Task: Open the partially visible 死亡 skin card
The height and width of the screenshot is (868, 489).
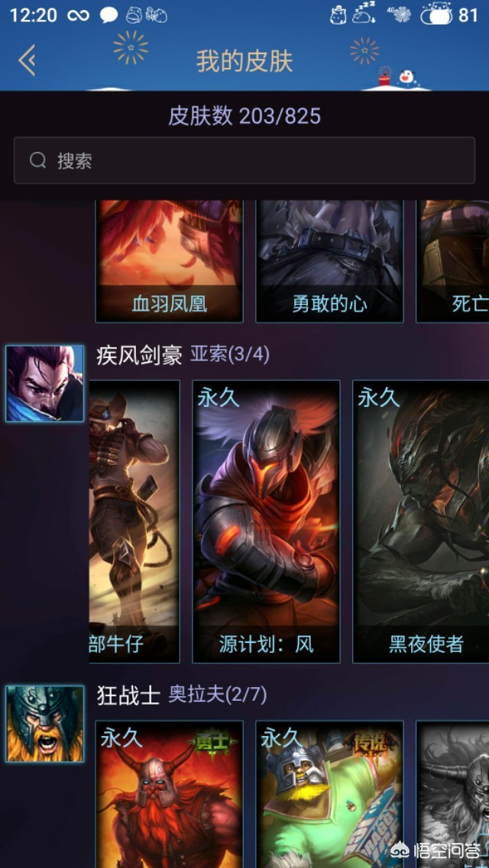Action: pos(452,261)
